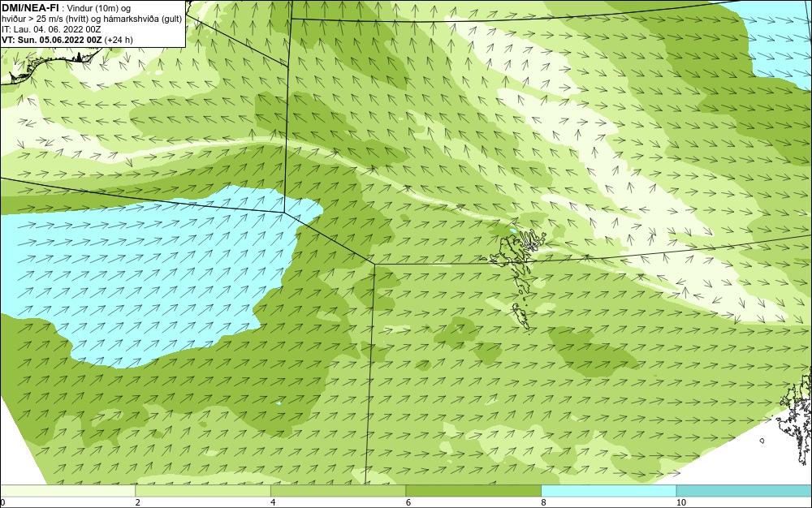The image size is (812, 508).
Task: Click the 'IT: Lau. 04. 06. 2022 00Z' line
Action: (51, 29)
